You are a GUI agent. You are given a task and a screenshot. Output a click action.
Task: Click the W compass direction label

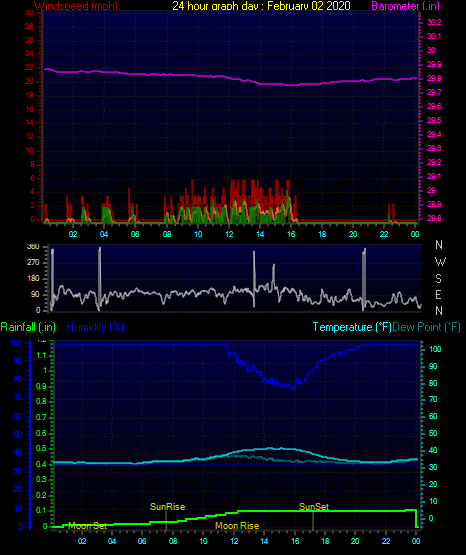click(x=440, y=262)
